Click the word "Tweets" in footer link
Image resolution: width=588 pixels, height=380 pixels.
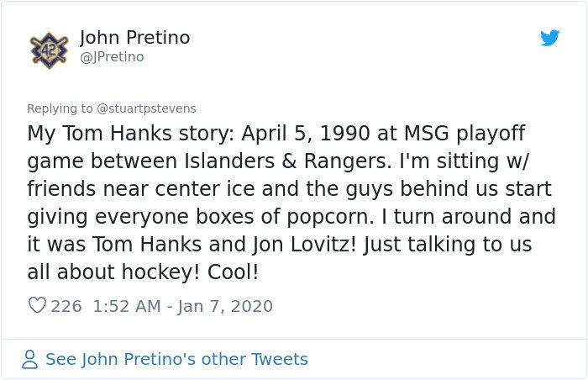coord(280,359)
